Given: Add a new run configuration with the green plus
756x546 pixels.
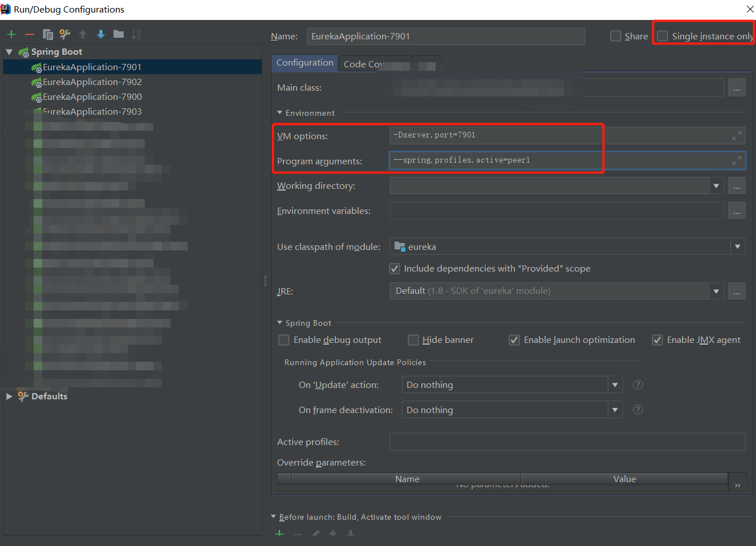Looking at the screenshot, I should coord(11,34).
